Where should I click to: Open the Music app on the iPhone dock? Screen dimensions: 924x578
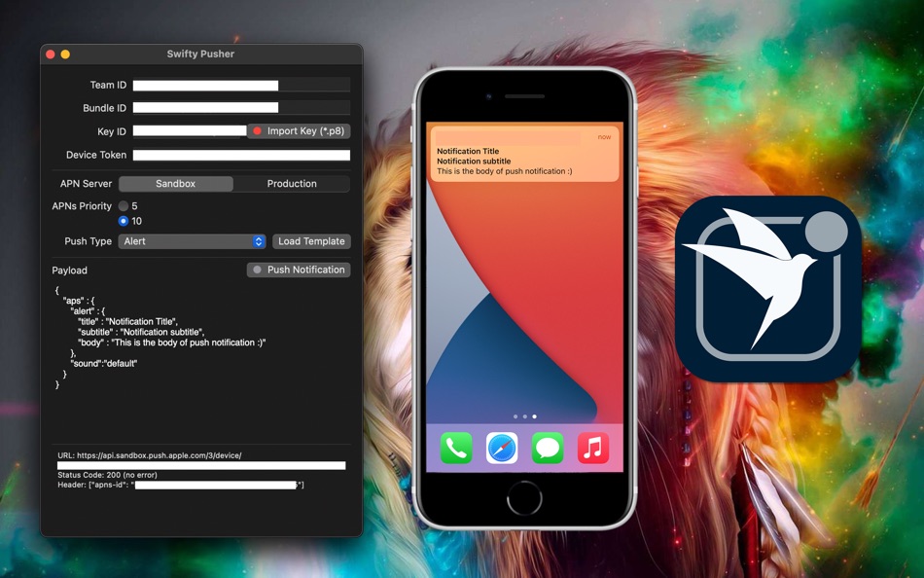tap(593, 449)
